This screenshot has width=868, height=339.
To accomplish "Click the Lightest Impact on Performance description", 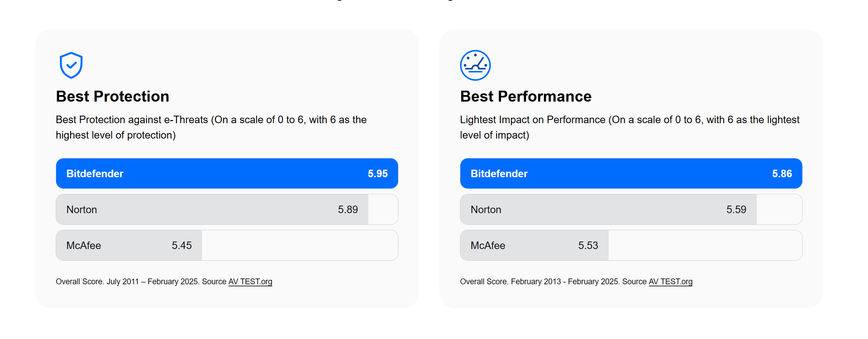I will [629, 127].
